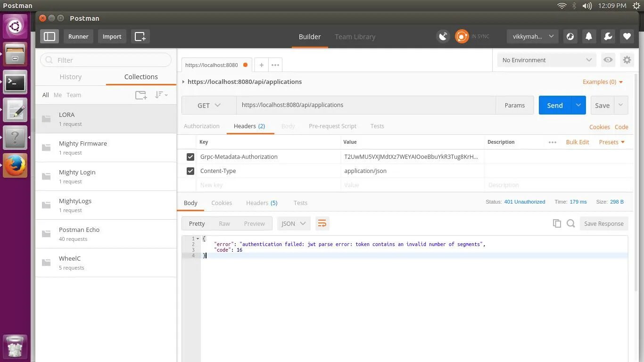Add a new request tab
The image size is (644, 362).
pos(261,65)
